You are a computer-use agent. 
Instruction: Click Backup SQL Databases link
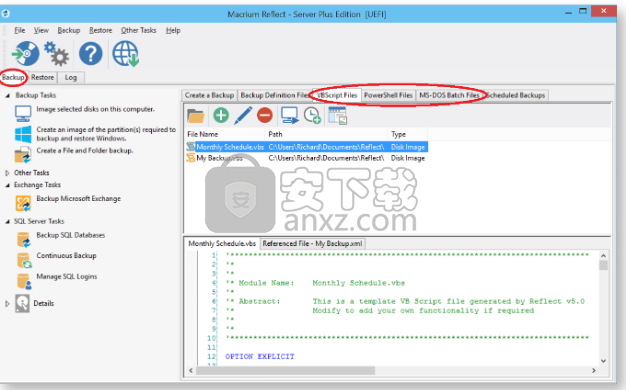(71, 235)
